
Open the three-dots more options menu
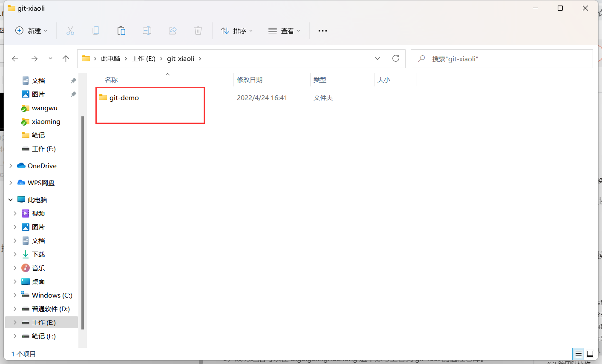click(323, 31)
